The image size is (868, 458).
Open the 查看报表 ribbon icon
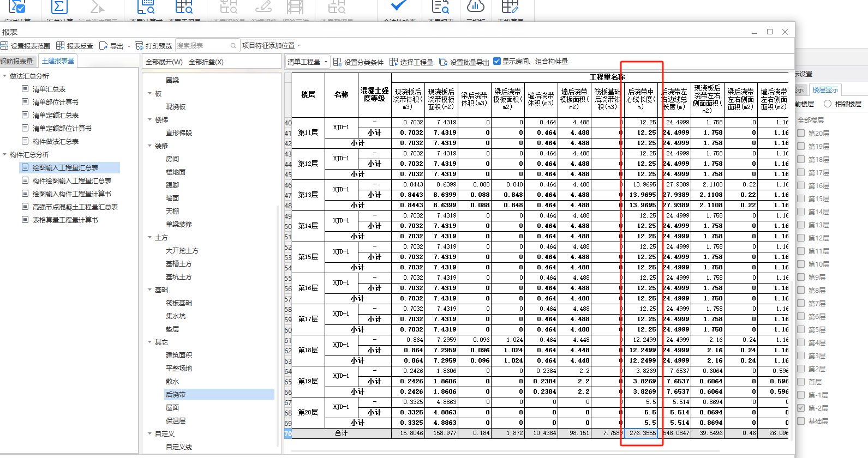point(440,7)
